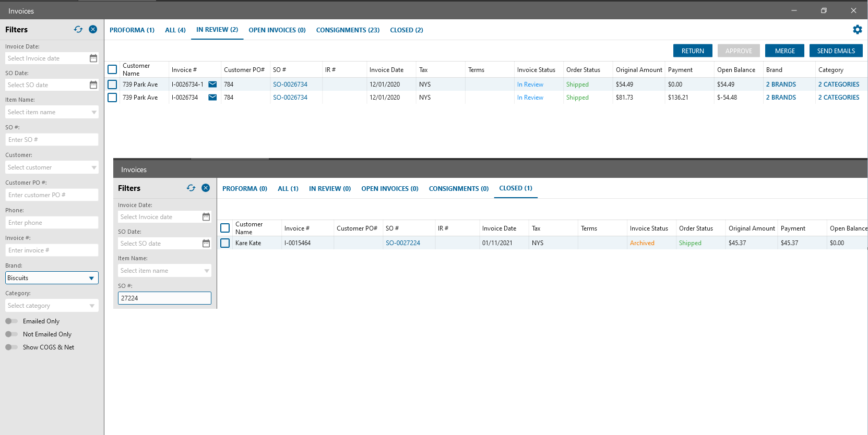Image resolution: width=868 pixels, height=435 pixels.
Task: Open the Select customer dropdown
Action: (x=52, y=167)
